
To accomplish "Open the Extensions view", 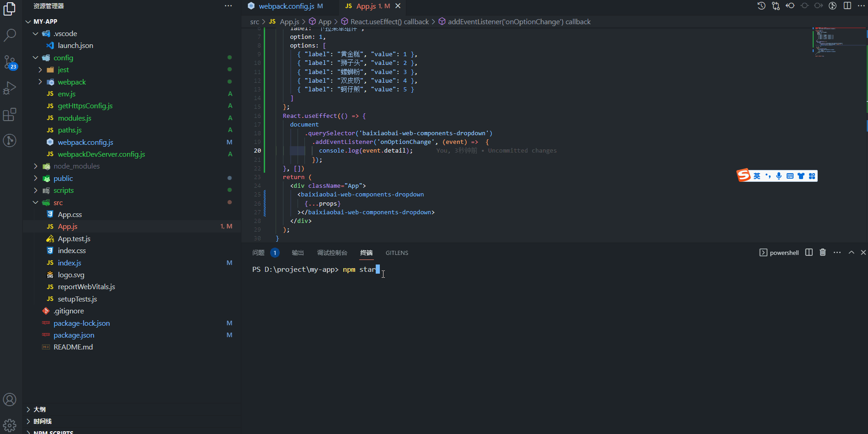I will [10, 115].
